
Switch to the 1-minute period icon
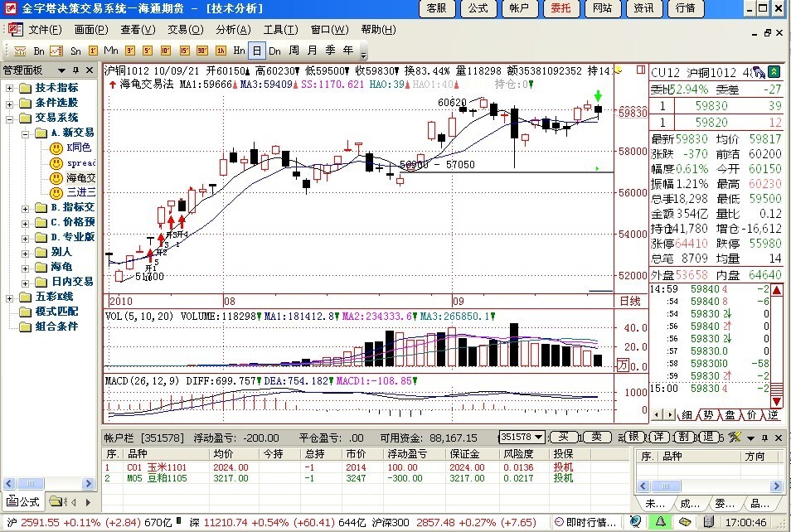point(93,51)
